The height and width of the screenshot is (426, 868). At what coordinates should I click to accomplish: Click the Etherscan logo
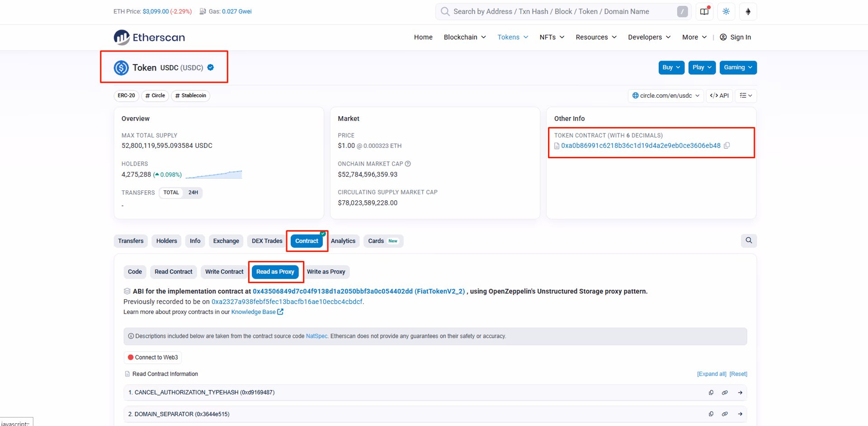[149, 38]
